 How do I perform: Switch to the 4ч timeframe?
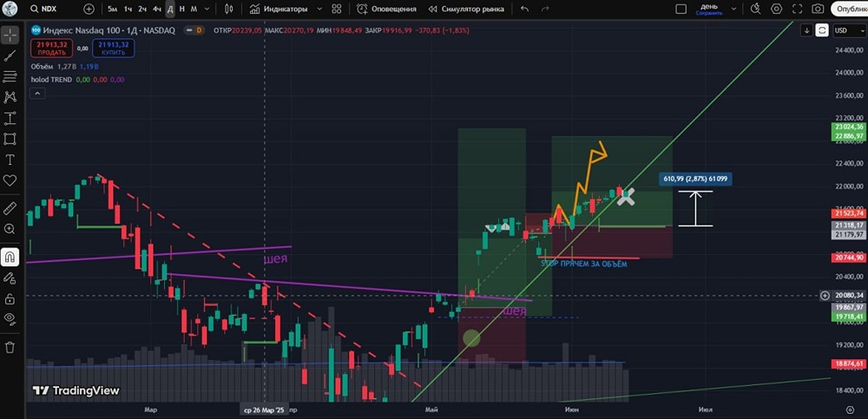(x=157, y=9)
